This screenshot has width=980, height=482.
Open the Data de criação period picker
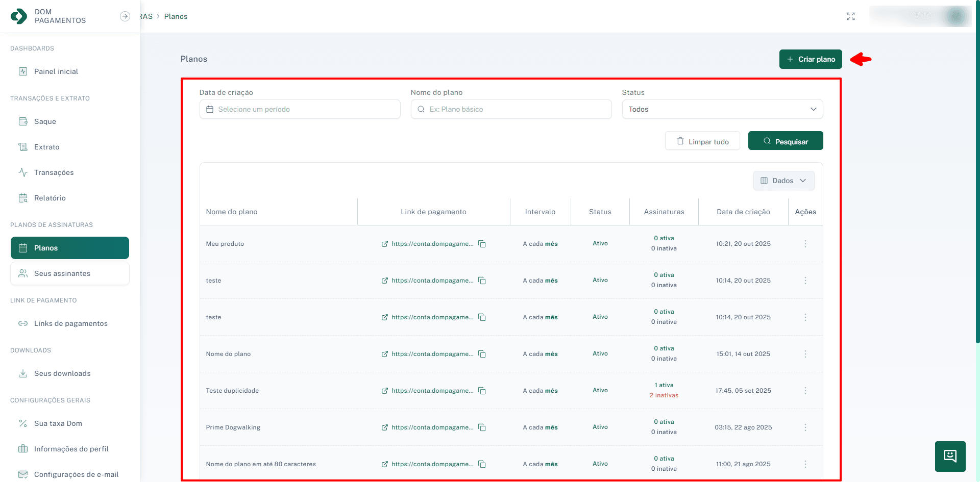coord(300,109)
